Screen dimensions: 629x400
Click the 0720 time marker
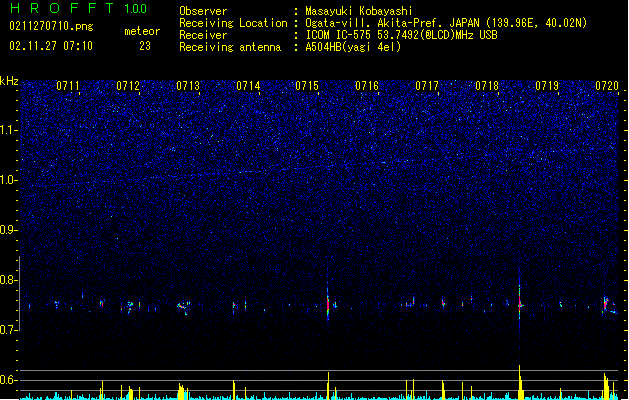[x=607, y=86]
